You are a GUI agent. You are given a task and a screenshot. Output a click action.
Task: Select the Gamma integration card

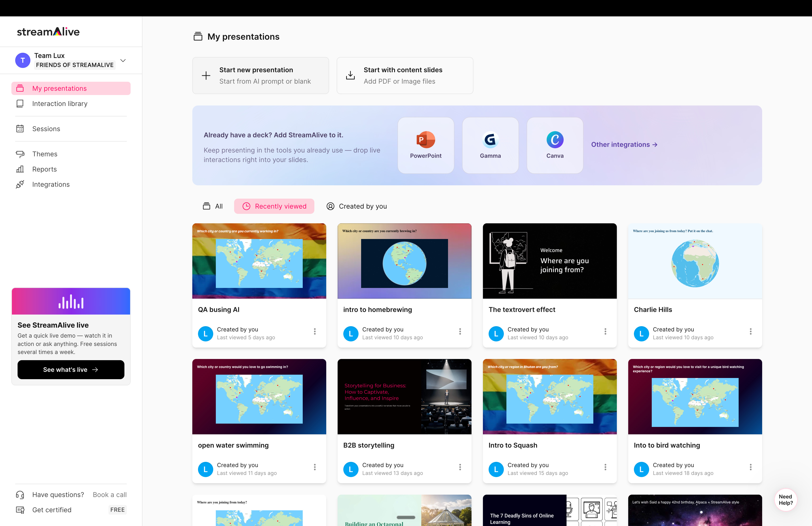coord(490,145)
